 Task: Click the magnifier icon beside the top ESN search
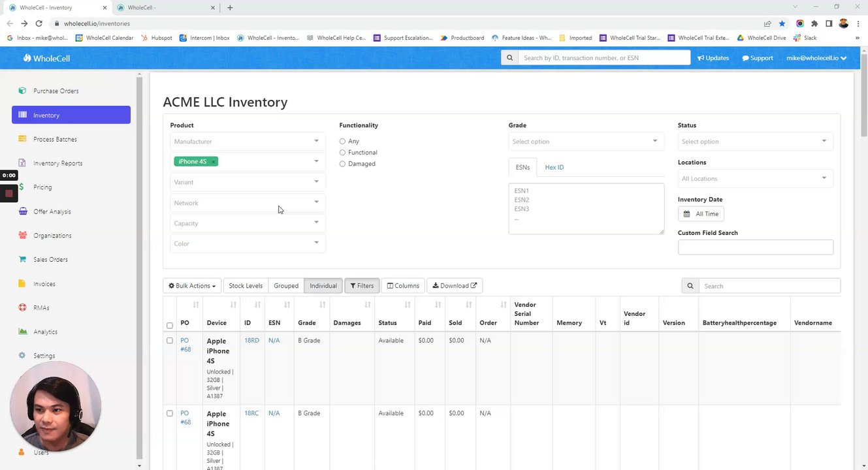509,58
